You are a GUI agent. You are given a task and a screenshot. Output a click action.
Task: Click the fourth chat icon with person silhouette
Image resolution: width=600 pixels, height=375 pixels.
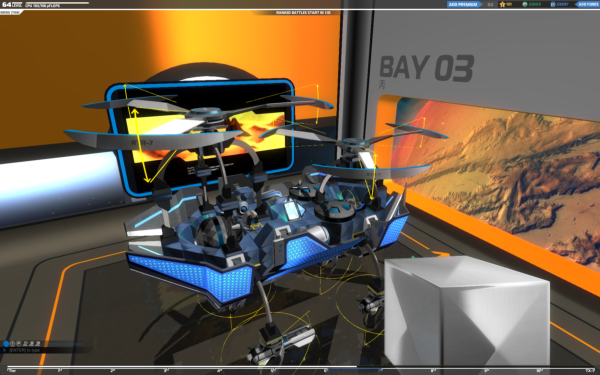tap(25, 344)
